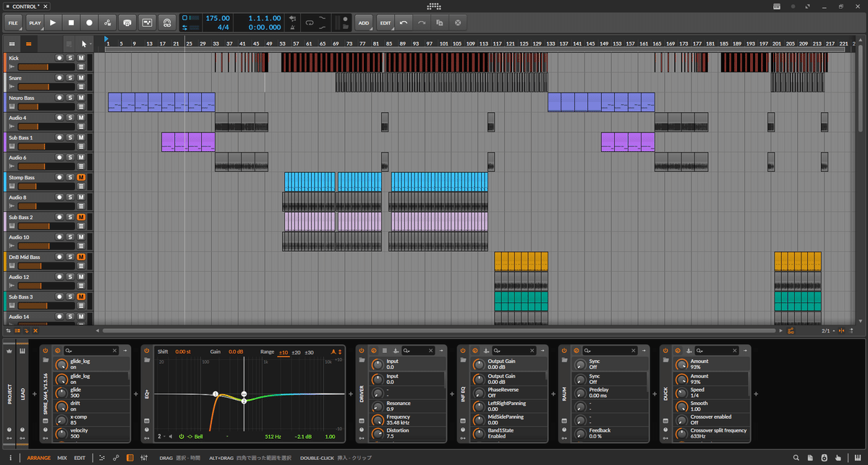Open the tool selector chevron beside the pointer tool
868x465 pixels.
(x=92, y=43)
